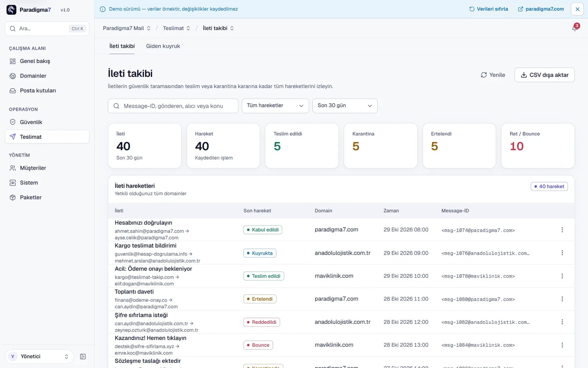Go to Paketler page
588x368 pixels.
coord(47,197)
